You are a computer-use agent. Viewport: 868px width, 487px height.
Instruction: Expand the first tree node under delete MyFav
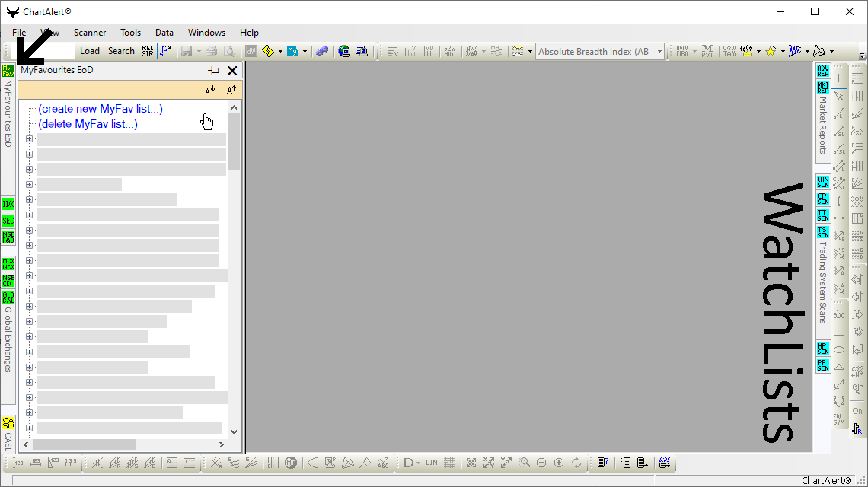[30, 139]
